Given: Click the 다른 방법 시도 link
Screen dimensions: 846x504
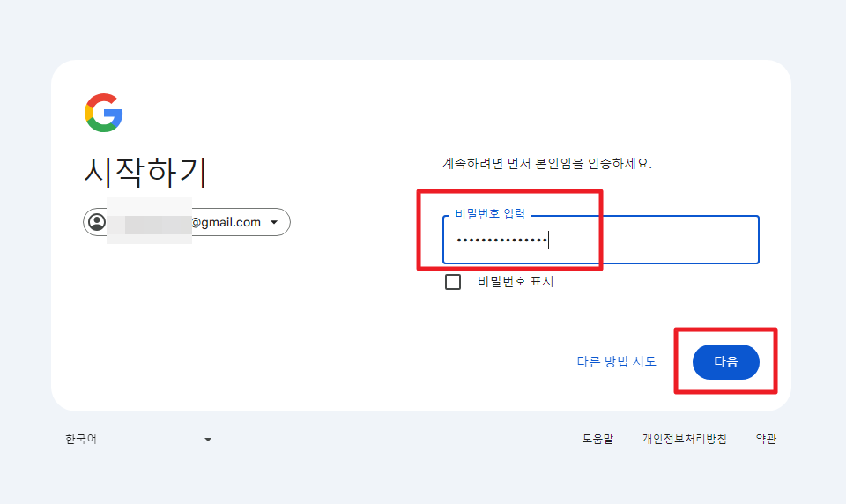Looking at the screenshot, I should click(x=616, y=361).
